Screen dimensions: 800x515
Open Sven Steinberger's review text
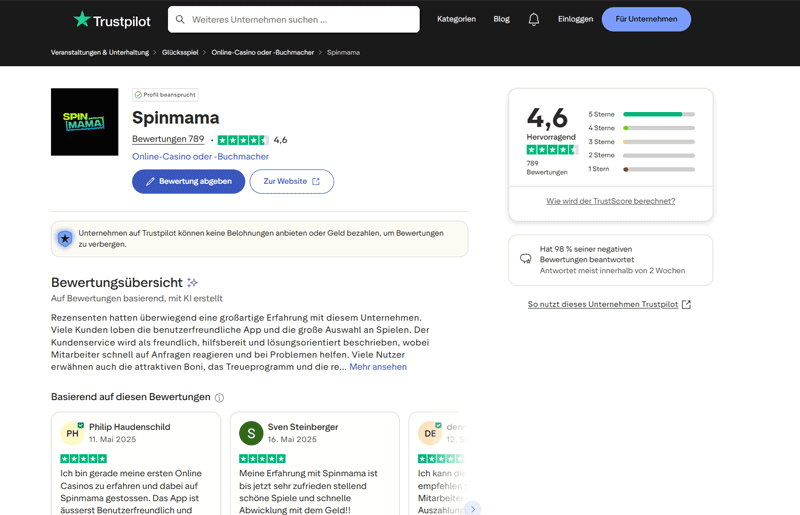click(x=308, y=492)
